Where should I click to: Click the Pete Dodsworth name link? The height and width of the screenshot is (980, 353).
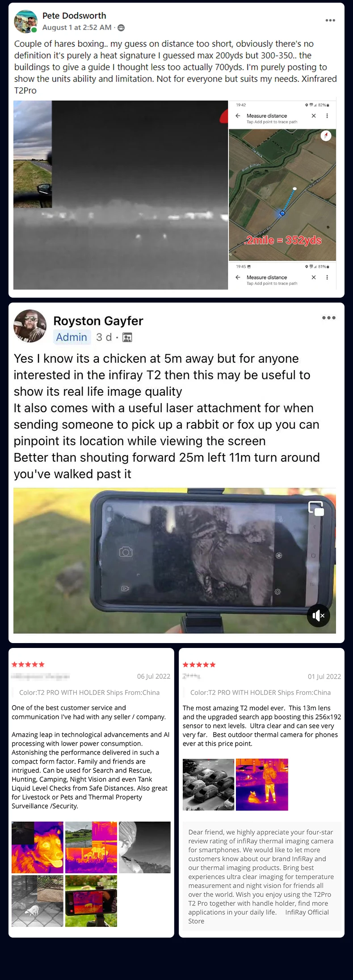(x=74, y=16)
